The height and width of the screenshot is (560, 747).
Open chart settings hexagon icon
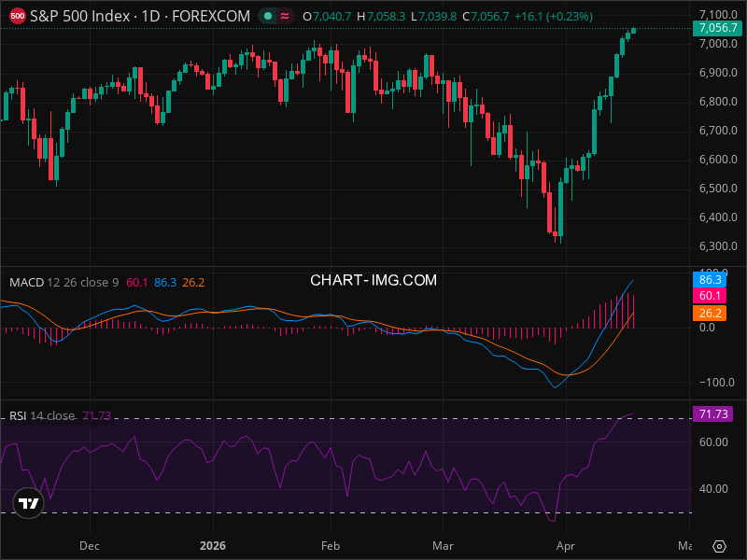719,546
